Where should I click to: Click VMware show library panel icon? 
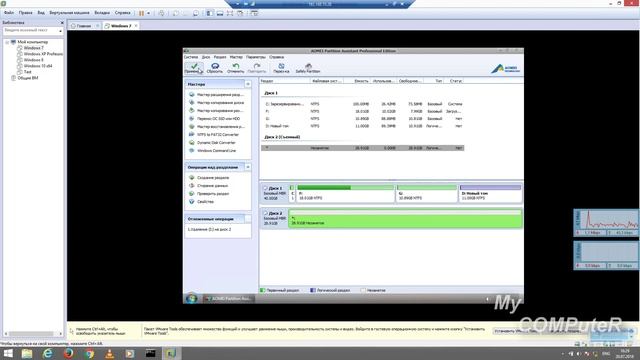(x=209, y=13)
